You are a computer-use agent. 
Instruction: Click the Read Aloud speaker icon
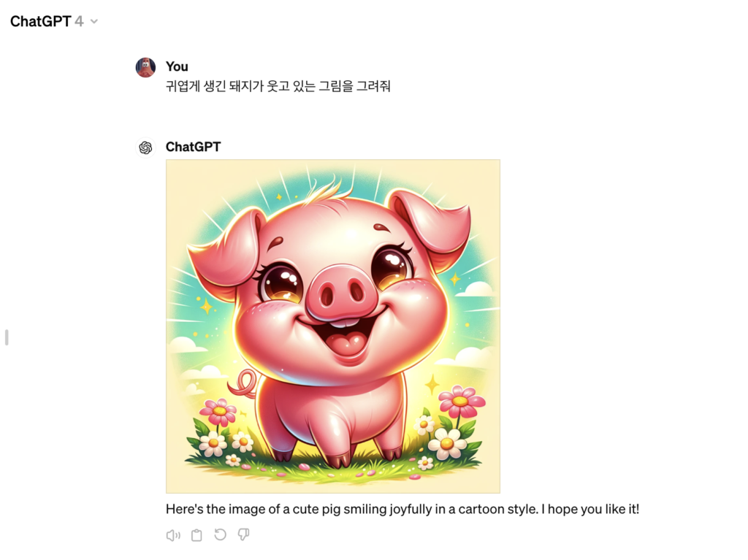coord(173,535)
